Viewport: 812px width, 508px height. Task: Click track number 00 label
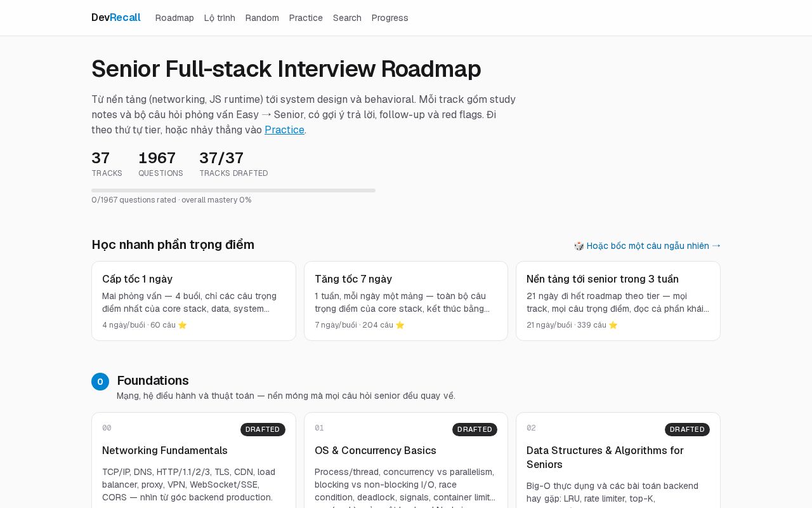pos(107,428)
